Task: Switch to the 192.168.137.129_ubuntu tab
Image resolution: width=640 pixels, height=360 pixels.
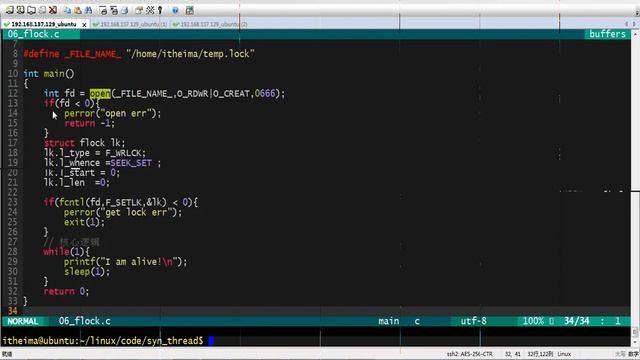Action: 44,24
